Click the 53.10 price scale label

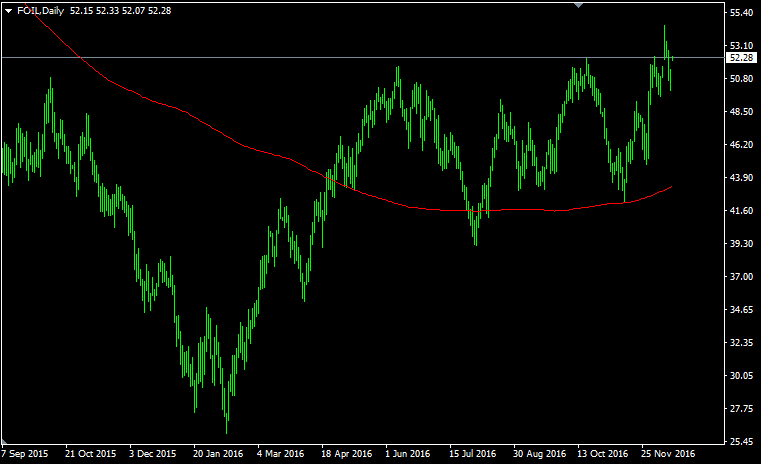point(741,46)
